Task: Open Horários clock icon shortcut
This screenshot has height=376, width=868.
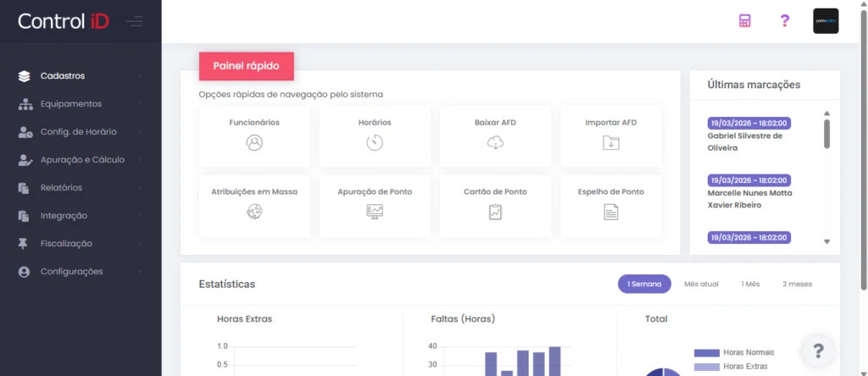Action: tap(375, 142)
